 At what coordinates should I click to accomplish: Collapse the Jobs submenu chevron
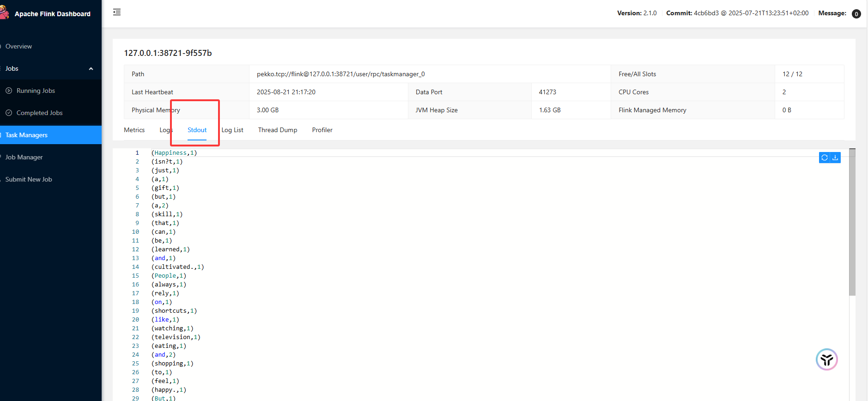(x=91, y=69)
